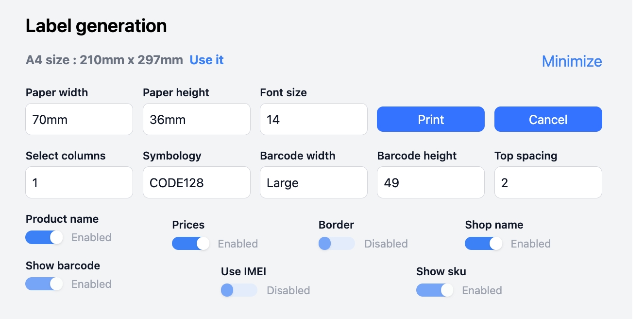Viewport: 644px width, 319px height.
Task: Toggle the Product name switch
Action: pos(44,237)
